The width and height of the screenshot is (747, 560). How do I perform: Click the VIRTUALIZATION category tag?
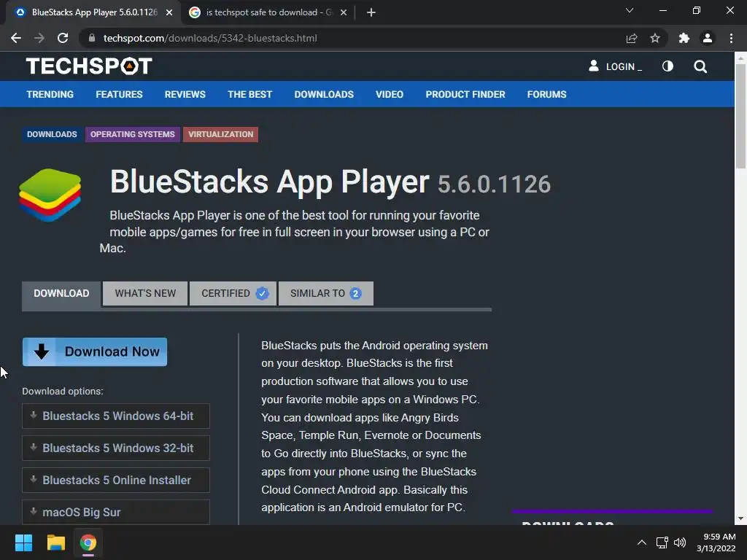click(x=220, y=134)
